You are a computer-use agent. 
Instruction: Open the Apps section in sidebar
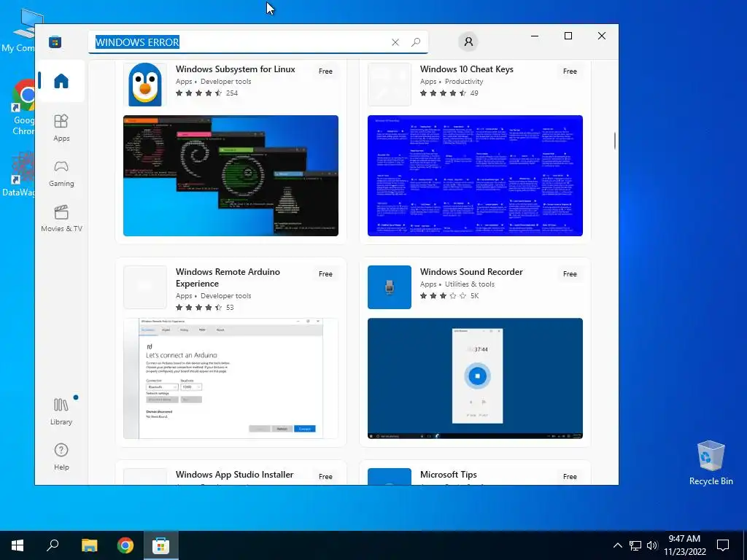click(61, 128)
